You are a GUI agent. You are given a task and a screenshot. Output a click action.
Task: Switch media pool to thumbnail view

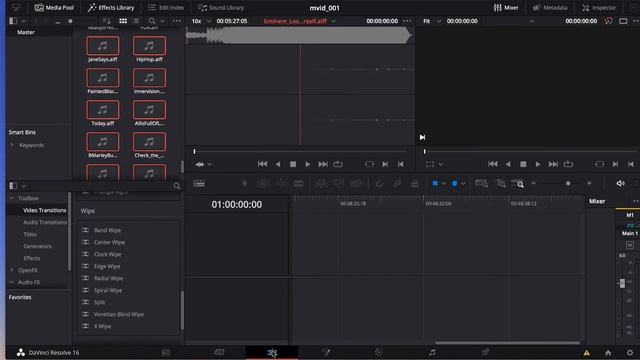[123, 21]
